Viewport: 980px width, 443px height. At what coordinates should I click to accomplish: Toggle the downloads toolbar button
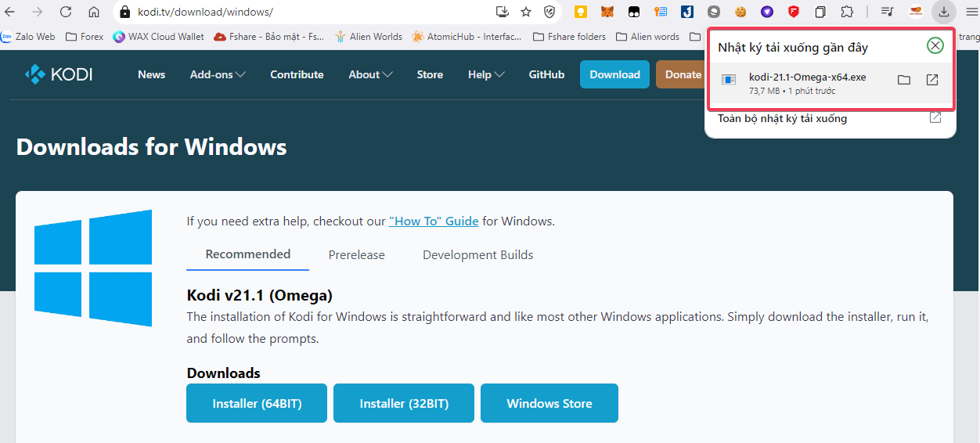click(944, 12)
